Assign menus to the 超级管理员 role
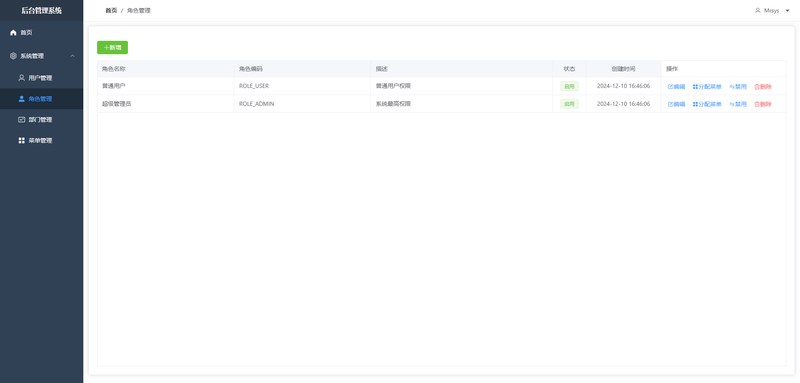Viewport: 800px width, 383px height. [707, 104]
